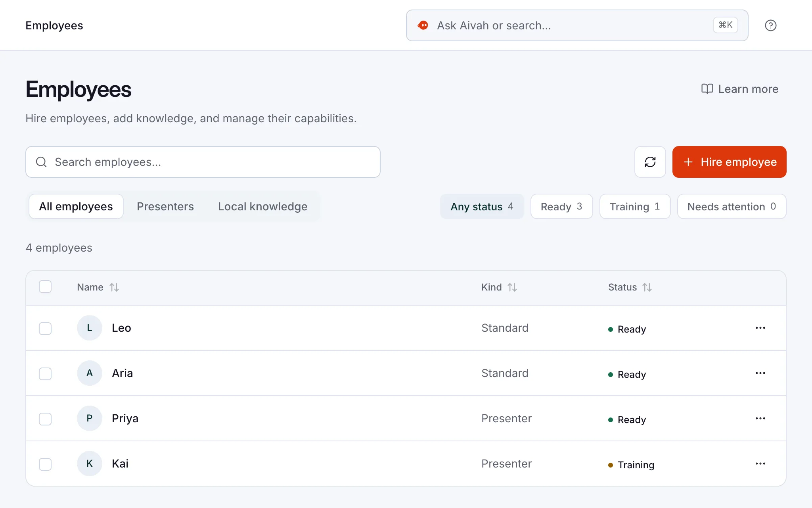Filter by Any status
Viewport: 812px width, 508px height.
[x=482, y=206]
